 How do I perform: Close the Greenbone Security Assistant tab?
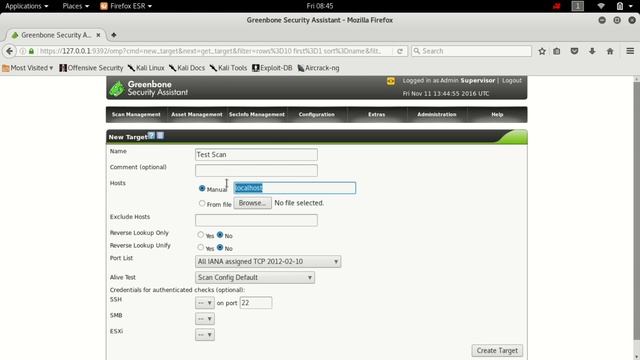click(x=98, y=35)
